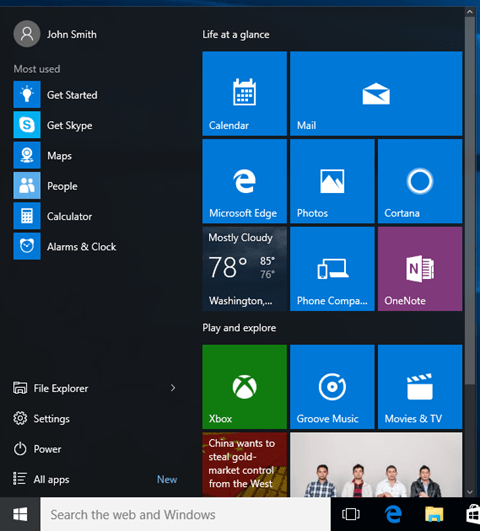
Task: Open the Calendar tile
Action: click(245, 94)
